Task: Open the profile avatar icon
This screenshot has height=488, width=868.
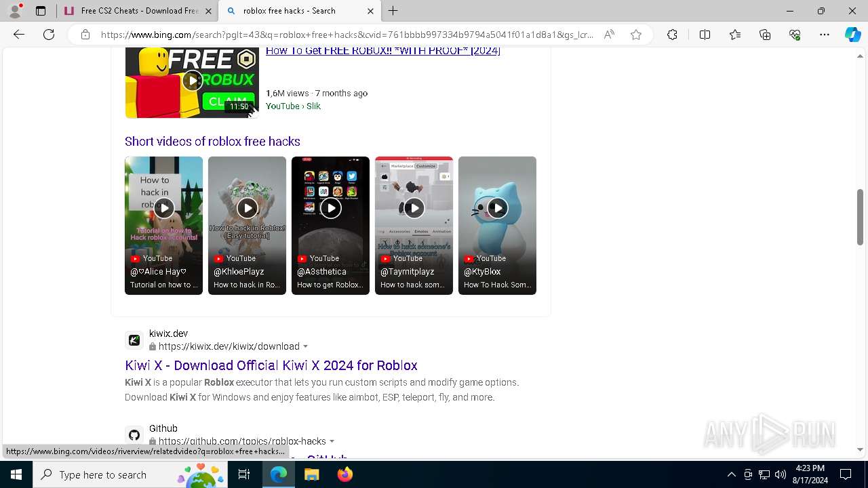Action: point(14,11)
